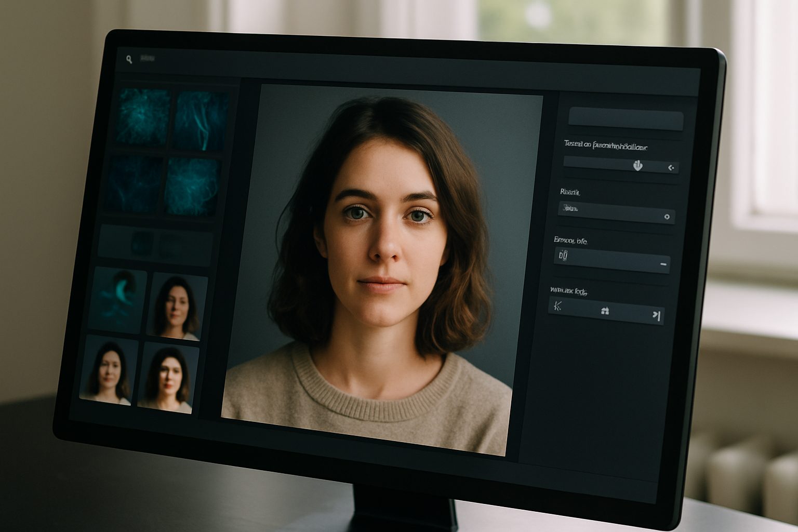Image resolution: width=798 pixels, height=532 pixels.
Task: Toggle the circle indicator in second field
Action: 667,217
